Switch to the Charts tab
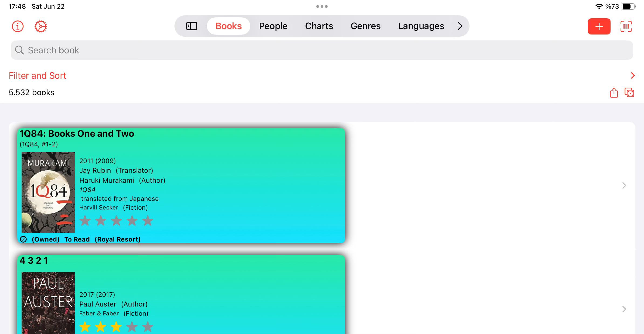The width and height of the screenshot is (644, 334). click(x=319, y=26)
